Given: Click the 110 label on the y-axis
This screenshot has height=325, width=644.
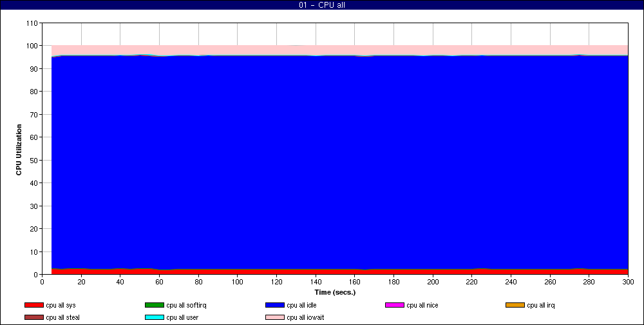Looking at the screenshot, I should (x=32, y=23).
